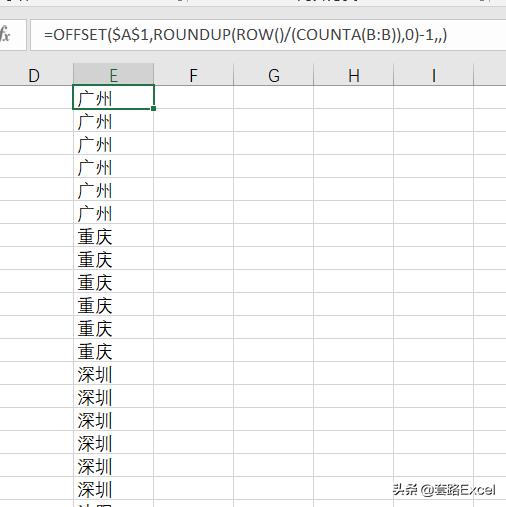Select column E header
506x507 pixels.
click(113, 75)
